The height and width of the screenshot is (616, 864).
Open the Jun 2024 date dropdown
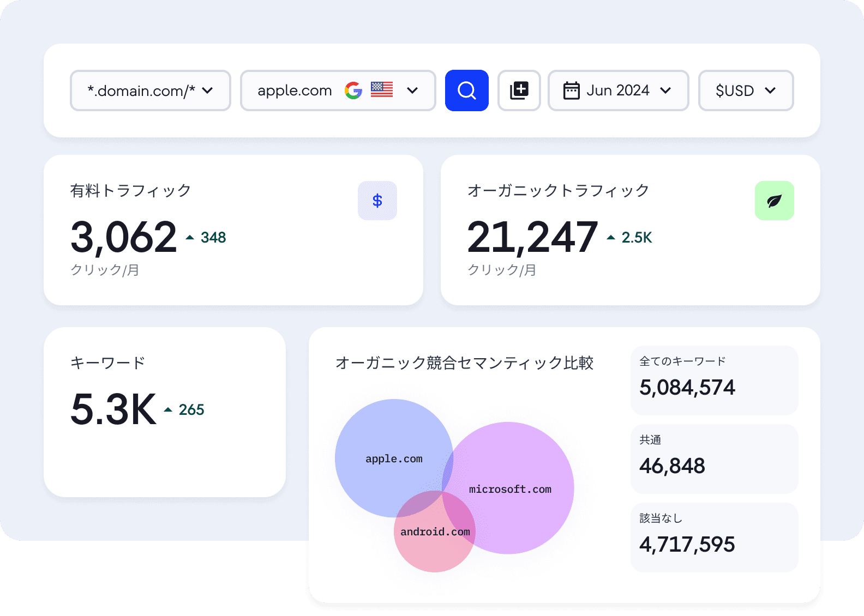tap(619, 90)
